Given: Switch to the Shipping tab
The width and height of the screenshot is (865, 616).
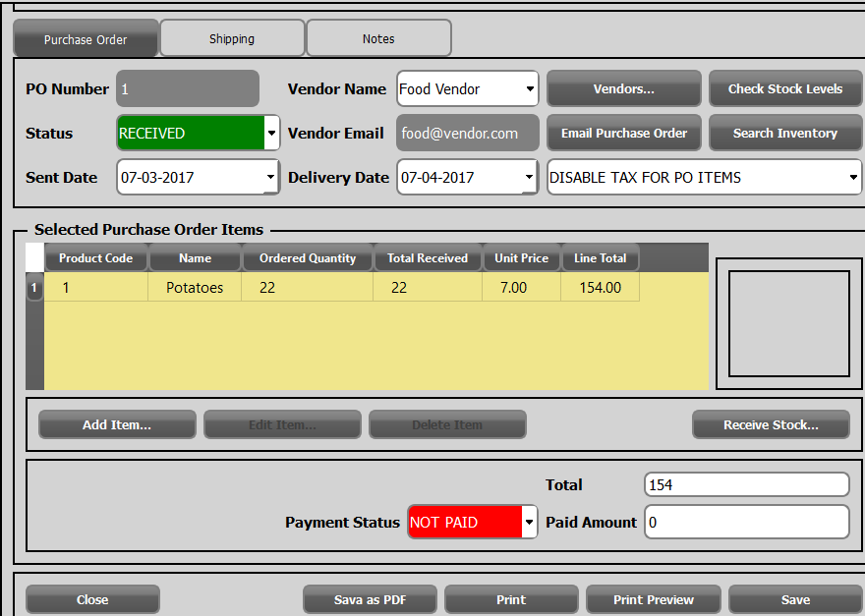Looking at the screenshot, I should (x=232, y=39).
